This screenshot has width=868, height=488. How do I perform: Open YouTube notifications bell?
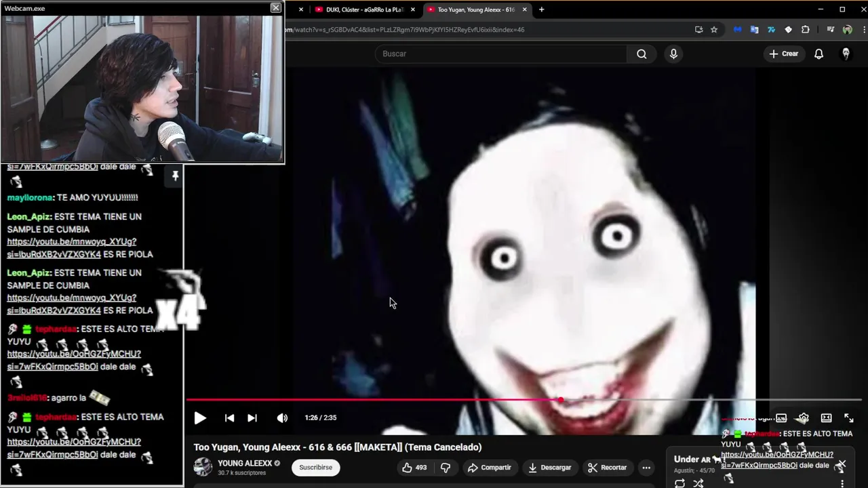(x=818, y=54)
